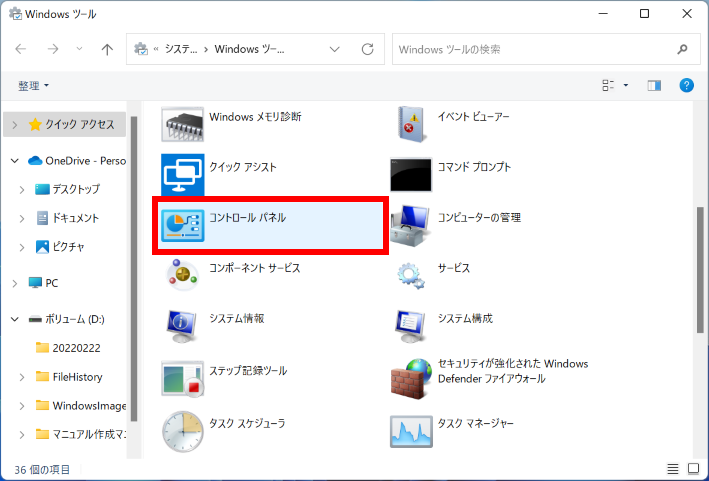
Task: Go up one folder level
Action: (x=107, y=49)
